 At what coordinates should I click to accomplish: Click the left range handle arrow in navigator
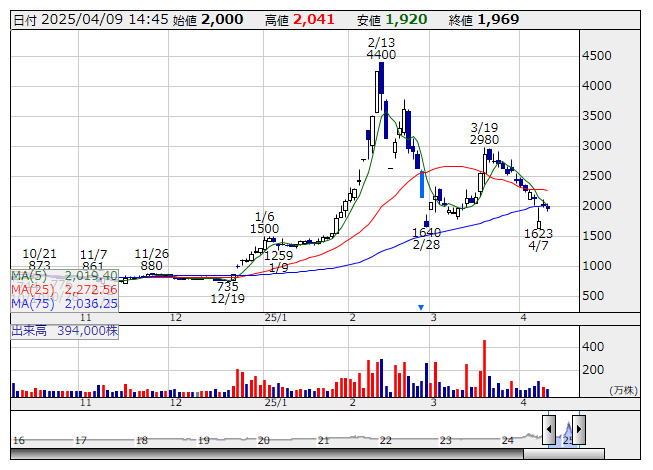[549, 430]
